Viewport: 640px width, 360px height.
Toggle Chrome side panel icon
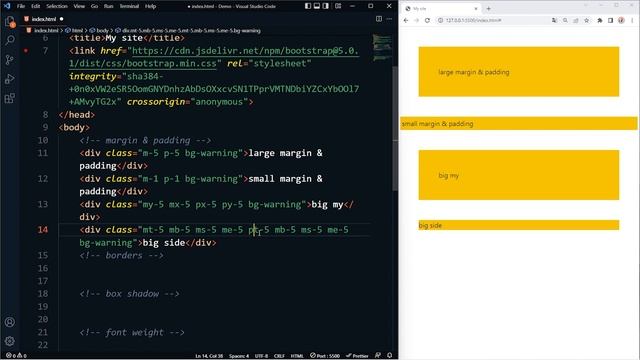610,20
